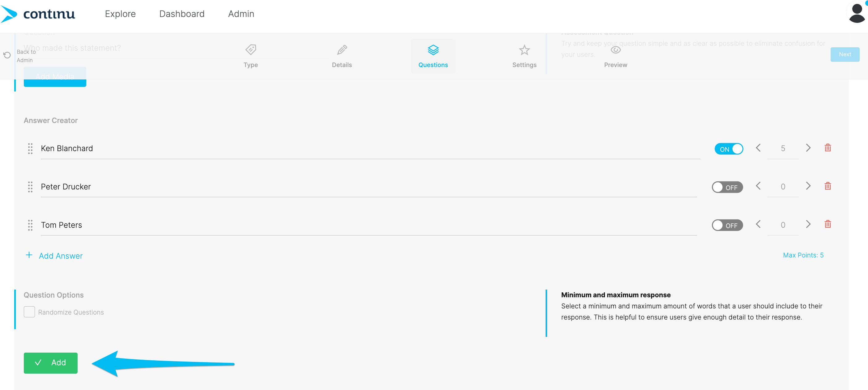Grab the Peter Drucker drag handle
The width and height of the screenshot is (868, 390).
pos(30,187)
